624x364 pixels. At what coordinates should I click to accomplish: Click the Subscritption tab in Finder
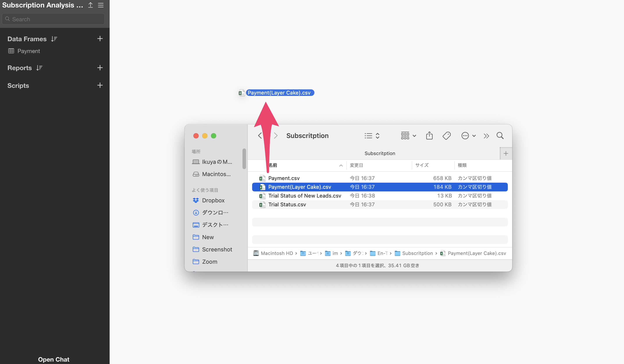point(380,153)
